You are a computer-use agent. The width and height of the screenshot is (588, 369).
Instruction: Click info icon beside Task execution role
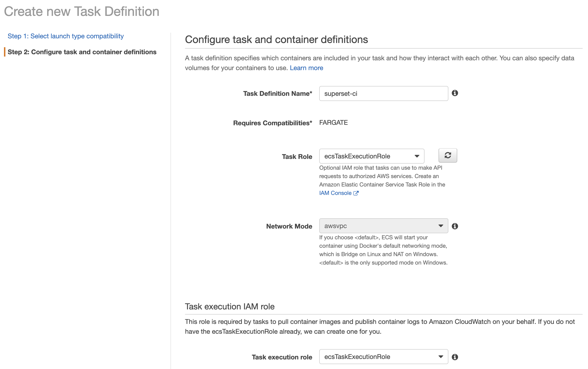click(455, 357)
